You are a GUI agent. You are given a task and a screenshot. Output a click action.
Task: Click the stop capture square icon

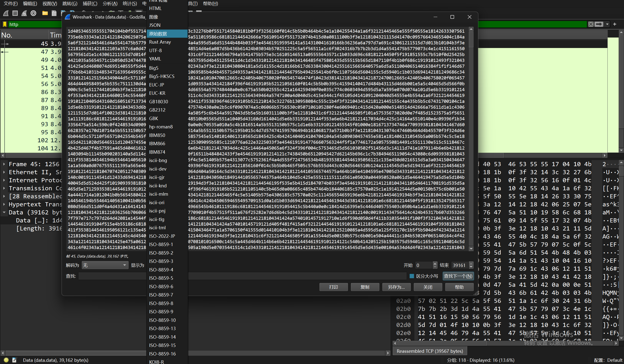click(x=15, y=13)
